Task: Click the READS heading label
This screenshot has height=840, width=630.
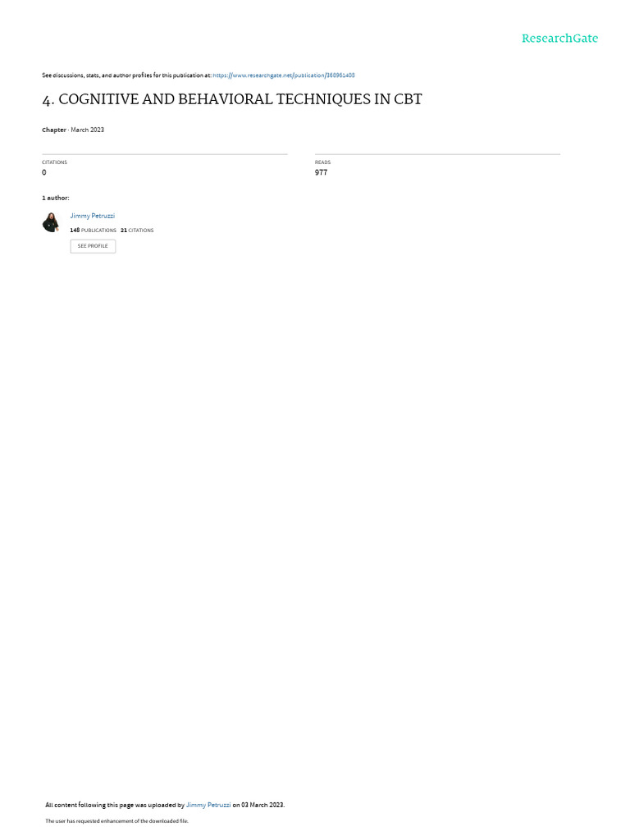Action: (323, 162)
